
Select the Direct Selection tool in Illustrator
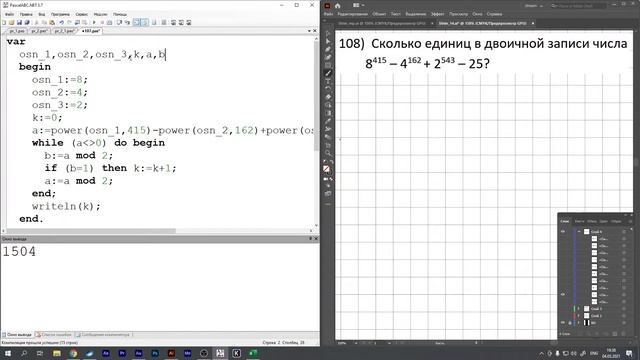[x=328, y=41]
